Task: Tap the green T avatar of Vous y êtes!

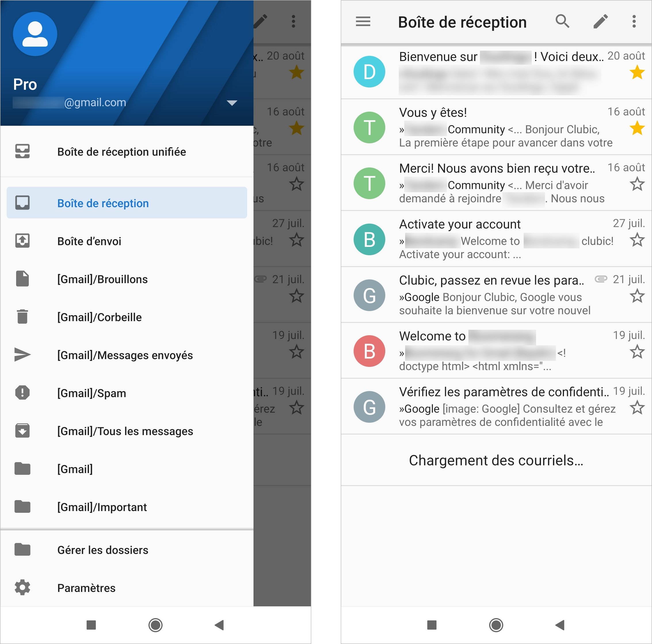Action: [x=369, y=127]
